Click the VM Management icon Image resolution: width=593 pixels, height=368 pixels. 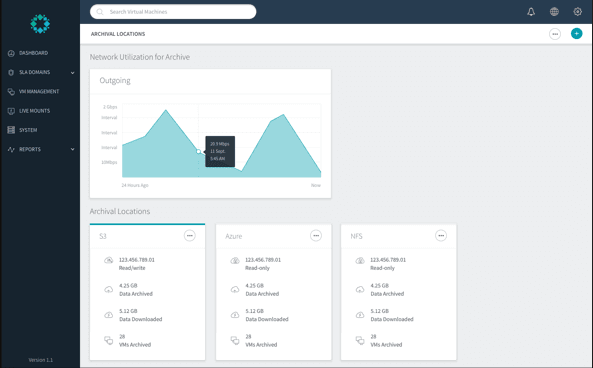coord(11,92)
